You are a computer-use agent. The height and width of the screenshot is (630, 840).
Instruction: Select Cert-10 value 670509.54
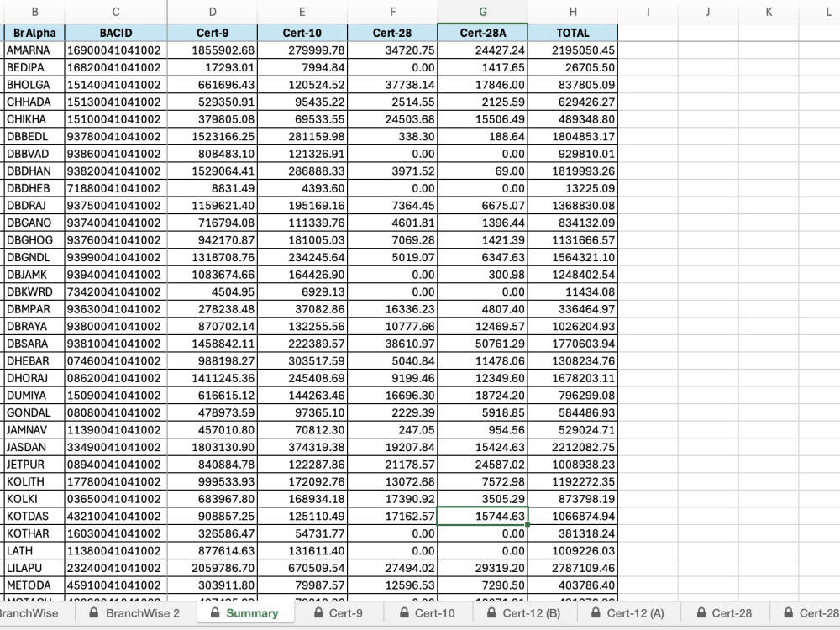click(302, 568)
